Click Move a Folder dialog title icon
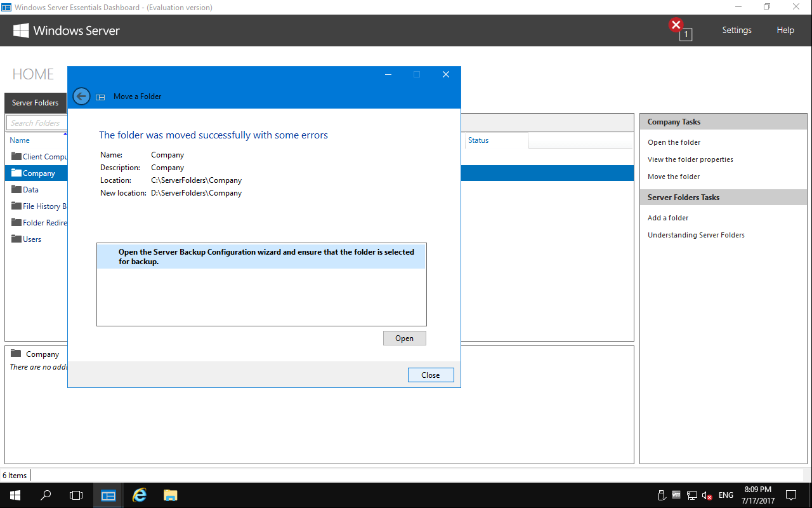This screenshot has width=812, height=508. point(100,97)
